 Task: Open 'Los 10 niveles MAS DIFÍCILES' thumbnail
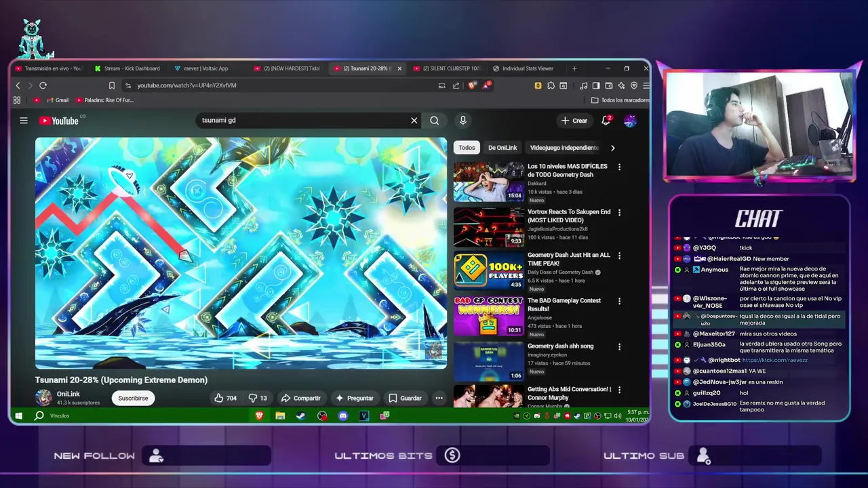488,182
